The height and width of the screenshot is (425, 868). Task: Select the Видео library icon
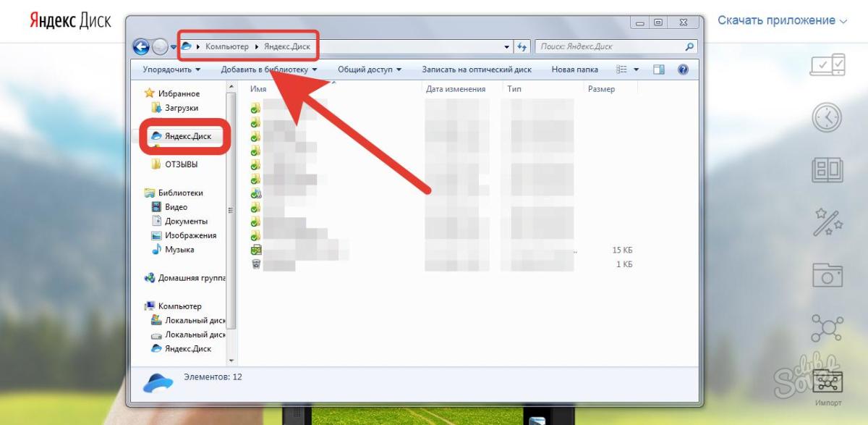[156, 207]
